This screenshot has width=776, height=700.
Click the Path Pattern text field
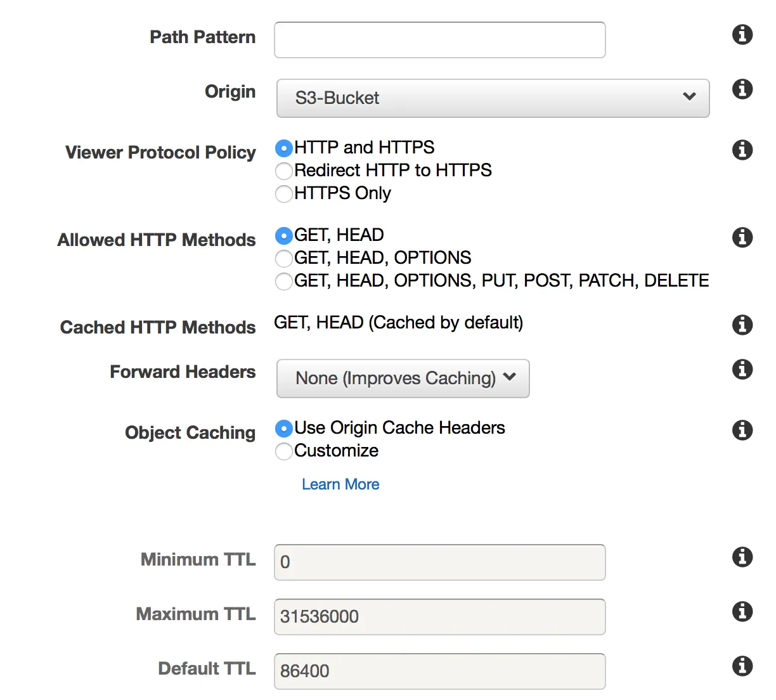[439, 40]
